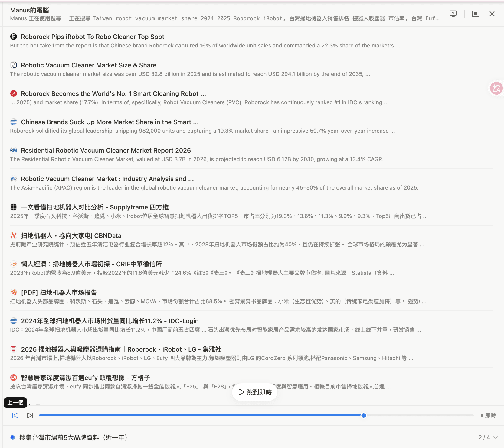
Task: Click favicon beside Robotic Vacuum Cleaner Market Industry Analysis
Action: coord(14,179)
